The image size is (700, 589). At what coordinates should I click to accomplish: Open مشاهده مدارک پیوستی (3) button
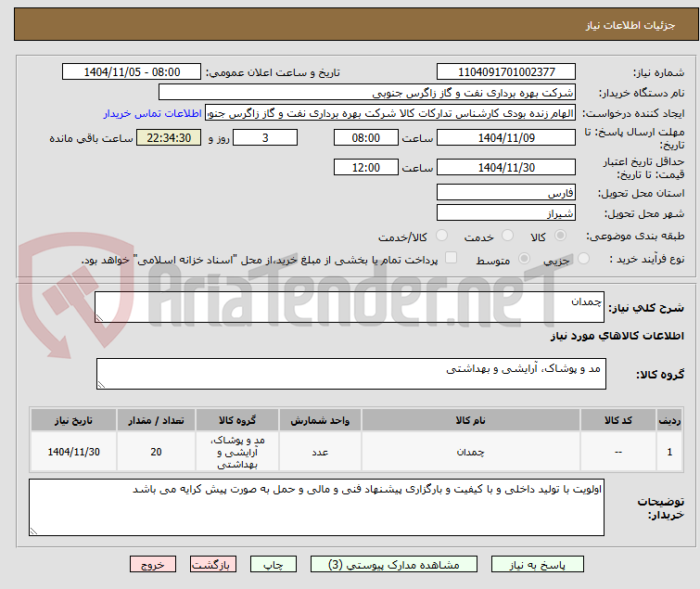pyautogui.click(x=394, y=565)
